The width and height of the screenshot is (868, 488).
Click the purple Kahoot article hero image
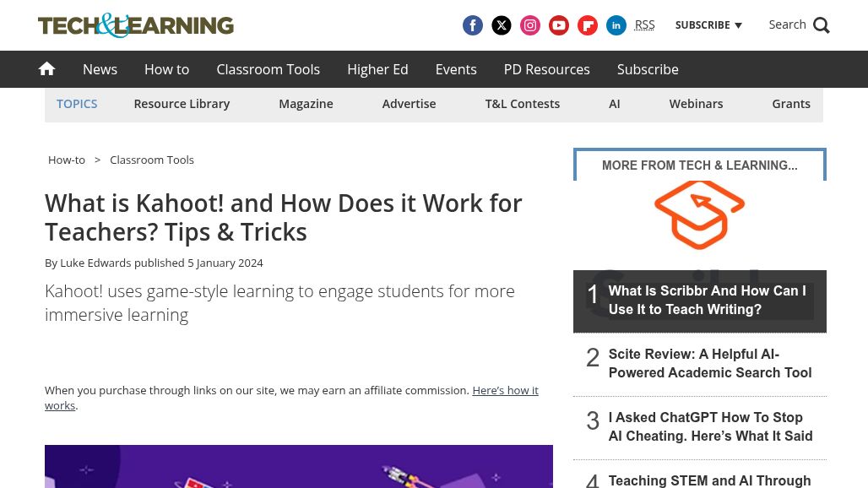point(299,466)
